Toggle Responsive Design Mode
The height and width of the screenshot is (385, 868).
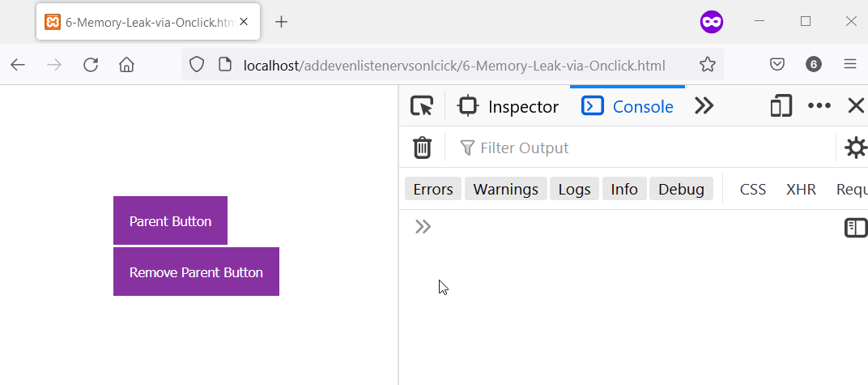(x=781, y=106)
